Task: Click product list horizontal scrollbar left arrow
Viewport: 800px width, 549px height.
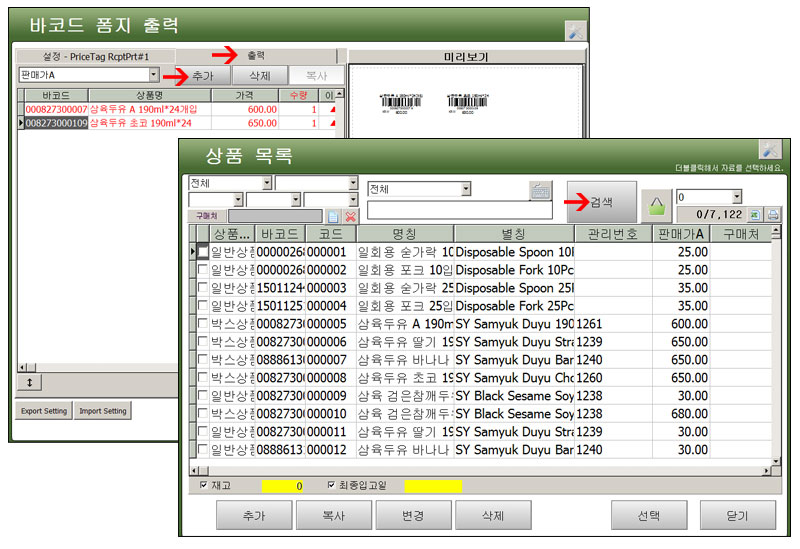Action: click(194, 470)
